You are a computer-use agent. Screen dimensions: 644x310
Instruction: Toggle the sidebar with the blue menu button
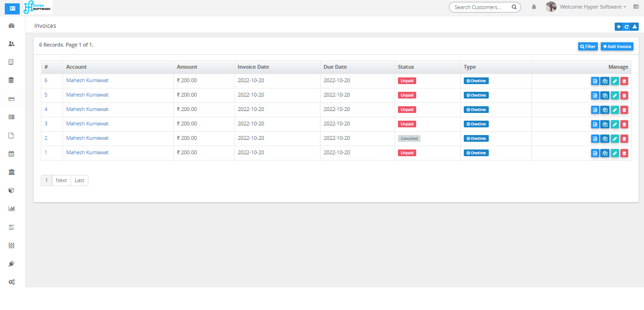12,8
